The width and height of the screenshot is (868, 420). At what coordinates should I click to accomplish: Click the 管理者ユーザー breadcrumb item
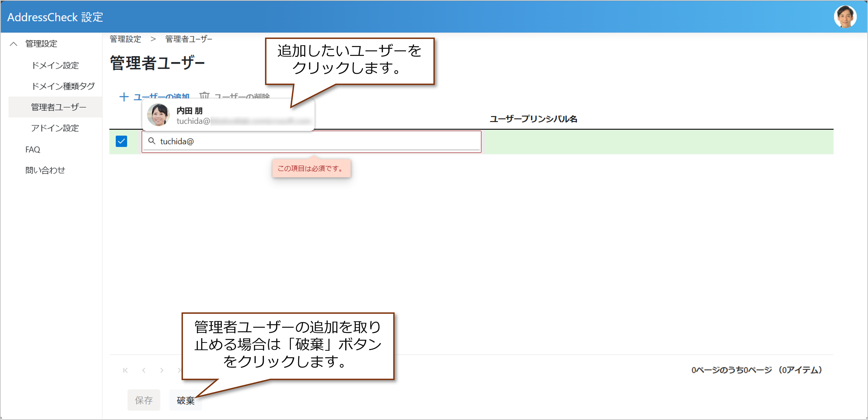coord(189,39)
